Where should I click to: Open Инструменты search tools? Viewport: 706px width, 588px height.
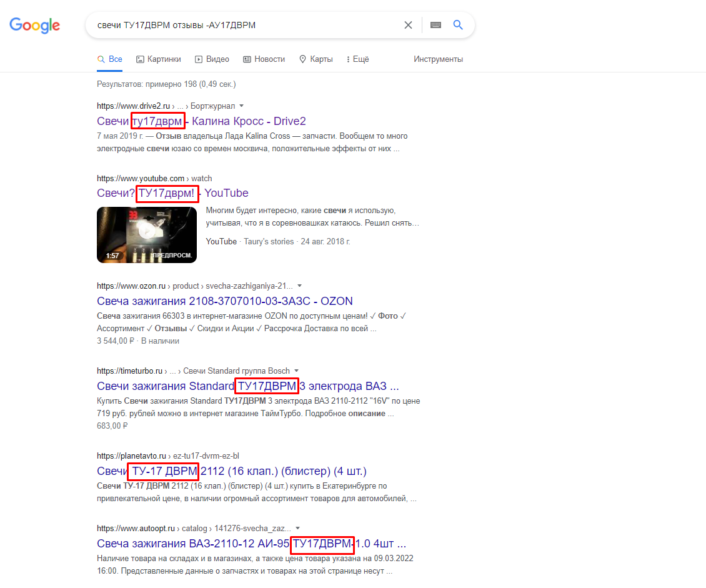click(438, 59)
